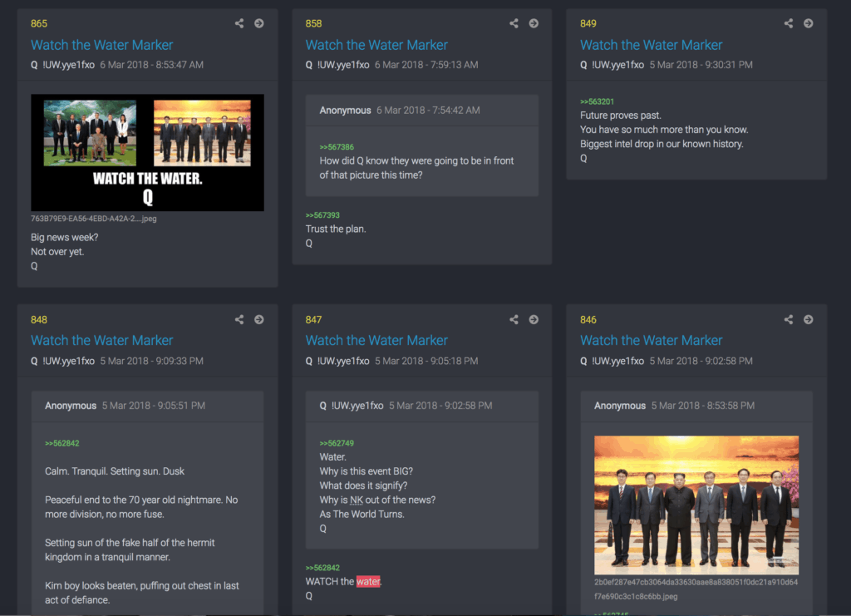Select the yellow post number 848
The height and width of the screenshot is (616, 851).
tap(39, 320)
